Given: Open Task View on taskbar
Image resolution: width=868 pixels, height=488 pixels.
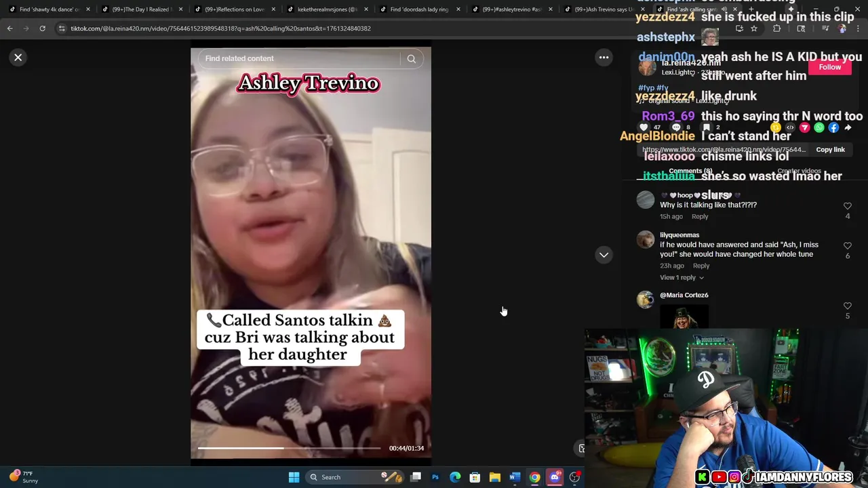Looking at the screenshot, I should 416,477.
